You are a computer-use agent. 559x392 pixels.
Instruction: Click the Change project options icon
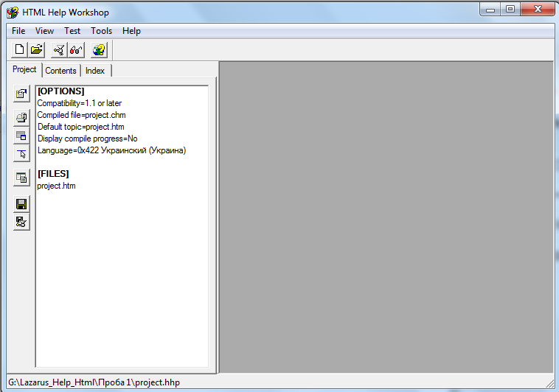point(21,94)
